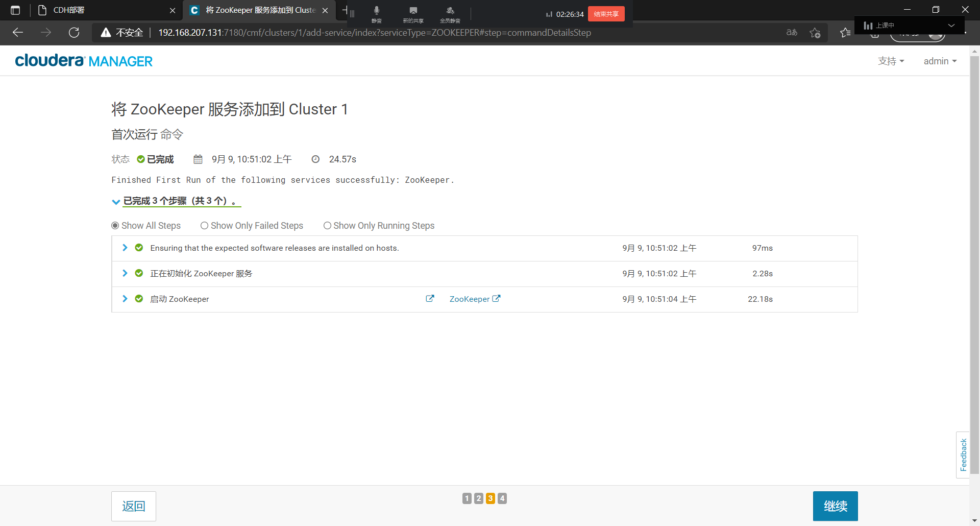Expand the 正在初始化 ZooKeeper 服务 step
The height and width of the screenshot is (526, 980).
[125, 273]
